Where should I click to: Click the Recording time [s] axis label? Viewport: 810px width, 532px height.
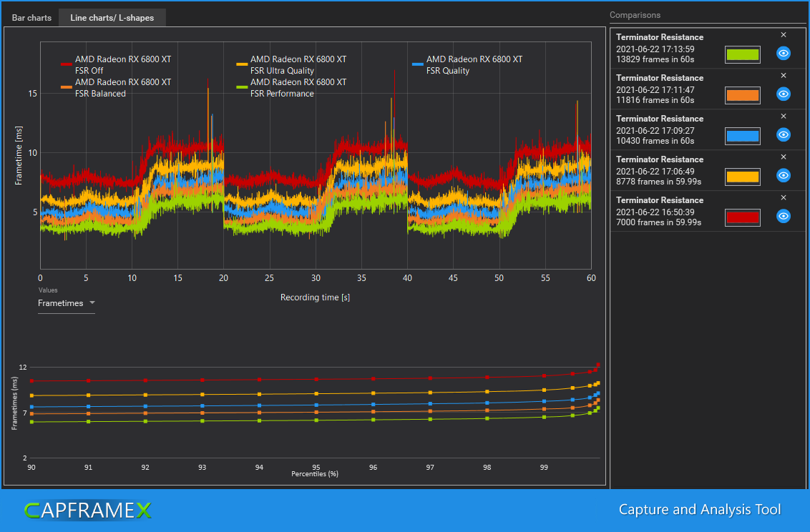pyautogui.click(x=315, y=297)
